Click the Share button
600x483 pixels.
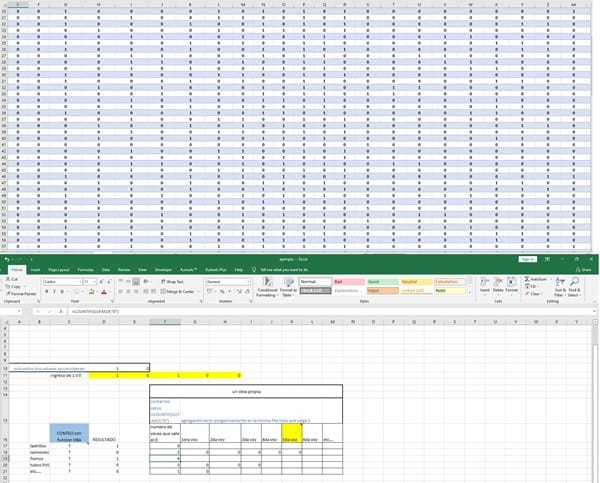tap(585, 270)
